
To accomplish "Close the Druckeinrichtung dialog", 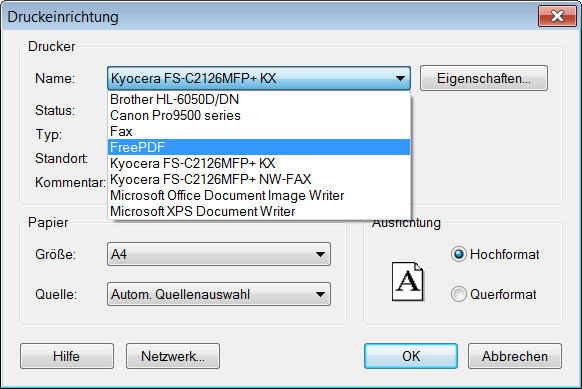I will (x=557, y=16).
